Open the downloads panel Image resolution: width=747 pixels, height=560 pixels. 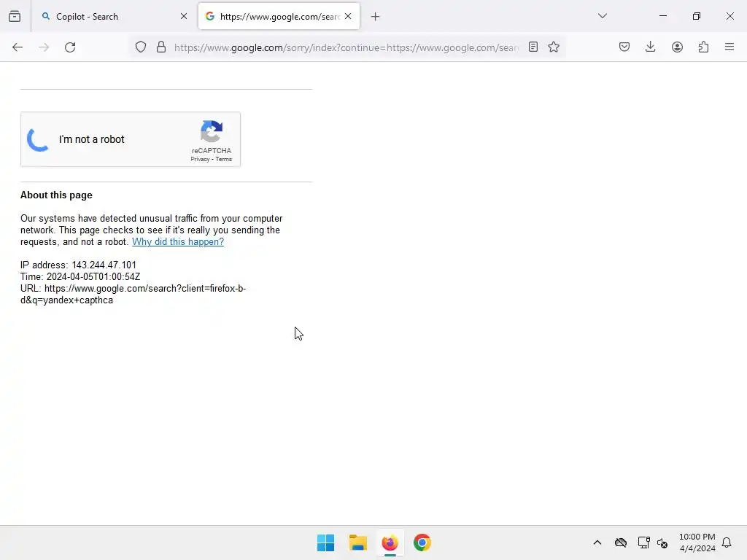coord(650,47)
